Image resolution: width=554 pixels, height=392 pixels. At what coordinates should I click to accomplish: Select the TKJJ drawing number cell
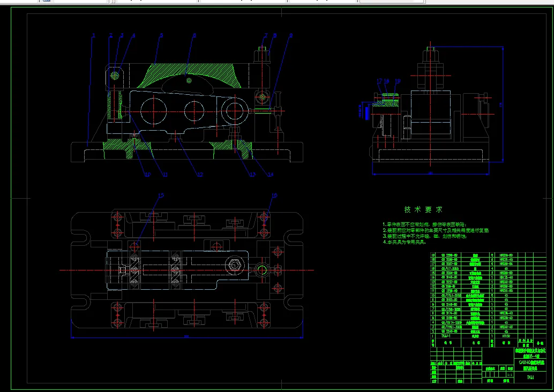click(x=530, y=378)
